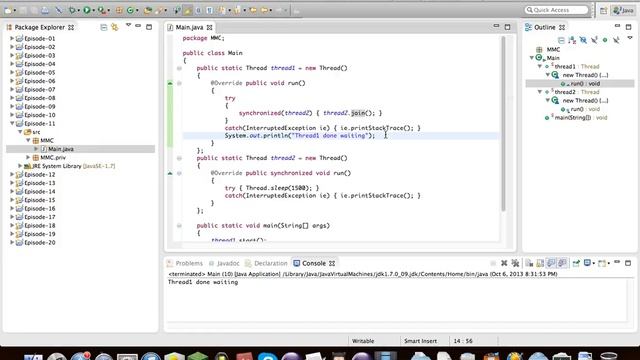Toggle Mark Occurrences in toolbar
Screen dimensions: 640x360
coord(188,10)
